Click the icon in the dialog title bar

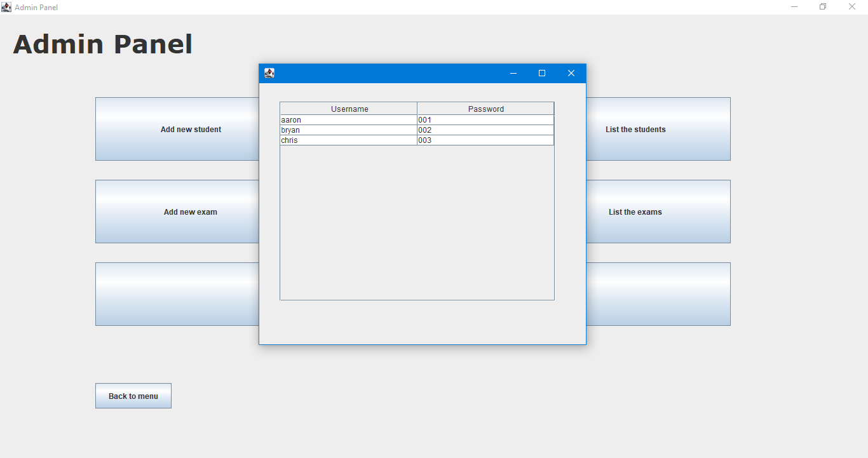(269, 72)
